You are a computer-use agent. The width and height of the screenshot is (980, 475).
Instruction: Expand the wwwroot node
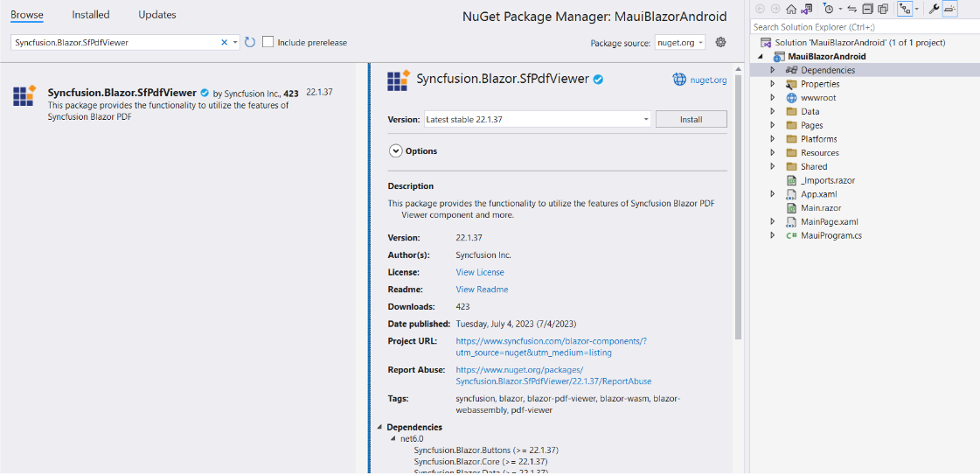click(773, 97)
